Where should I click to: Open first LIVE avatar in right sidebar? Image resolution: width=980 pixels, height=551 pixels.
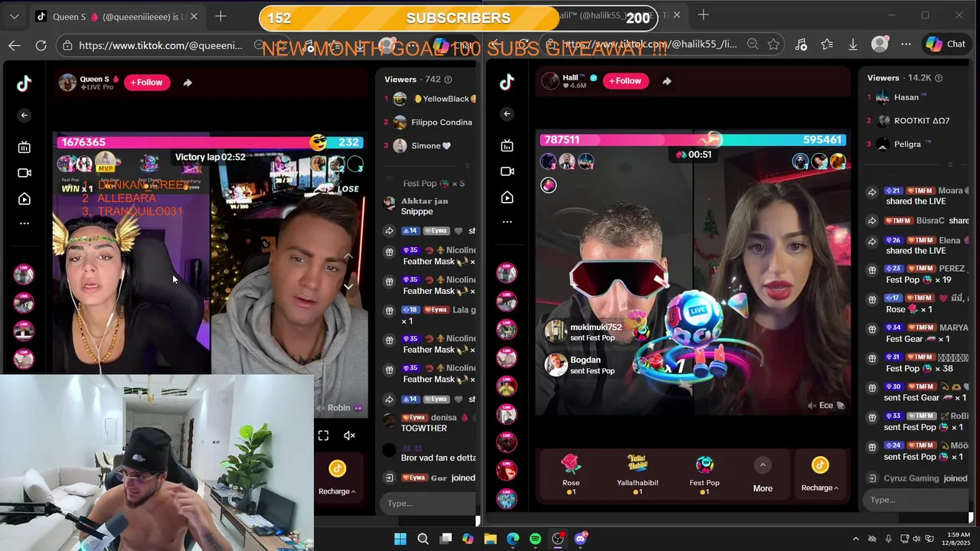[506, 272]
